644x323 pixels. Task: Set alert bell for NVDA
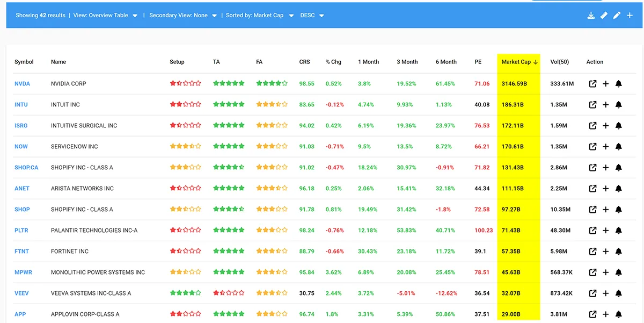coord(618,84)
